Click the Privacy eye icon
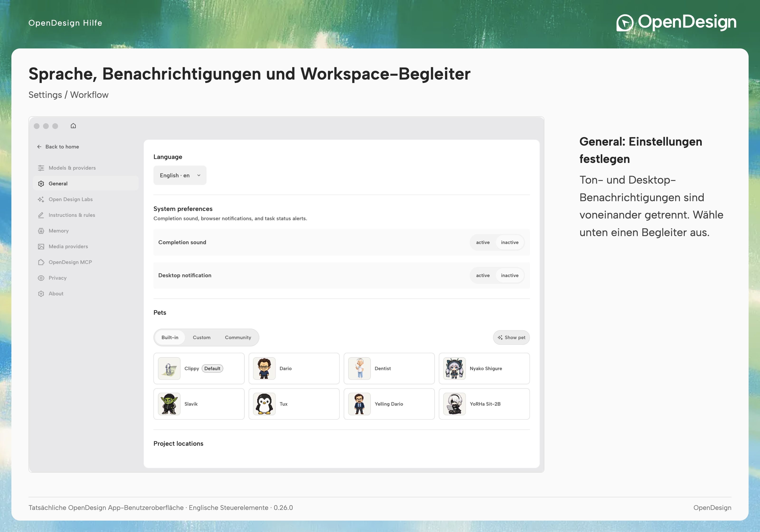 (x=41, y=278)
